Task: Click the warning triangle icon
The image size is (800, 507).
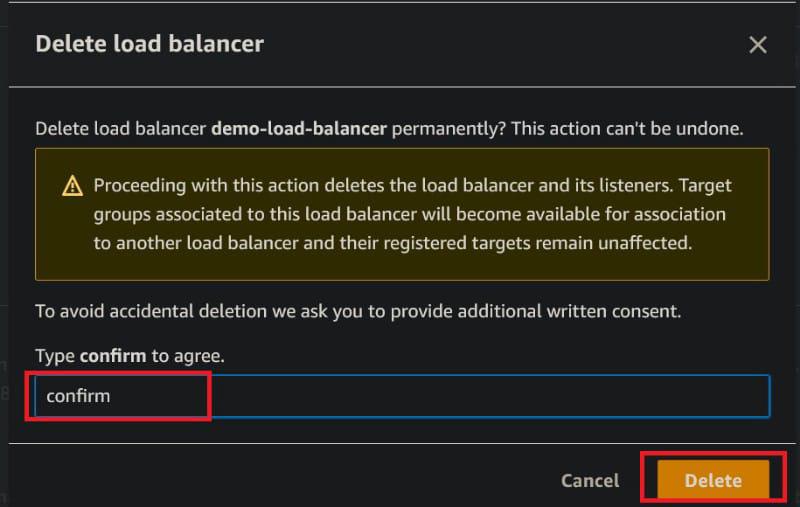Action: [72, 186]
